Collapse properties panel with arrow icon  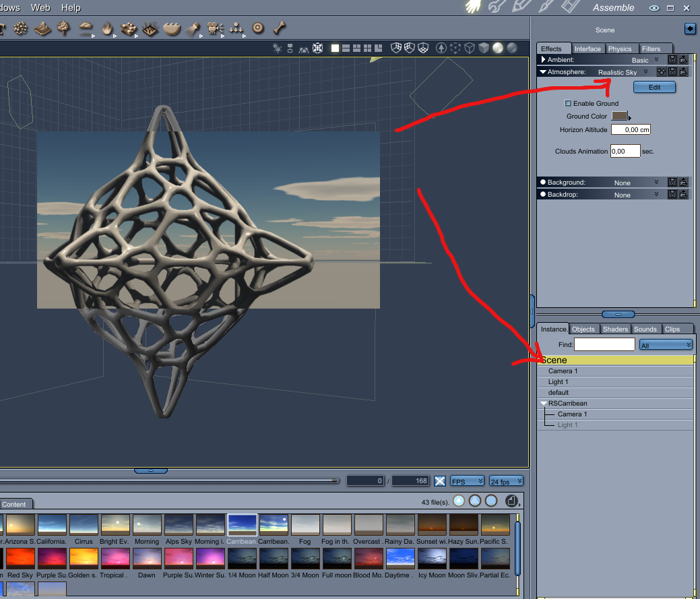[x=690, y=29]
